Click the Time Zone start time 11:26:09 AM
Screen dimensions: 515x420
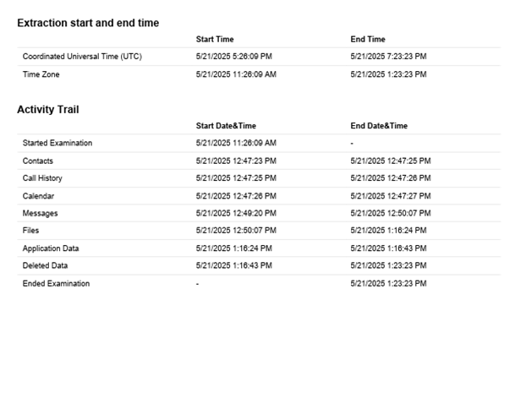point(236,74)
